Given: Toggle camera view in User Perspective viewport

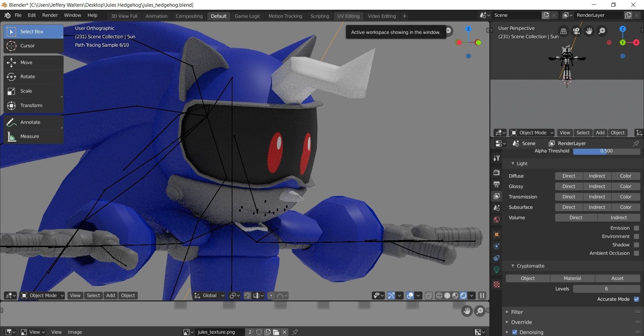Looking at the screenshot, I should [576, 31].
